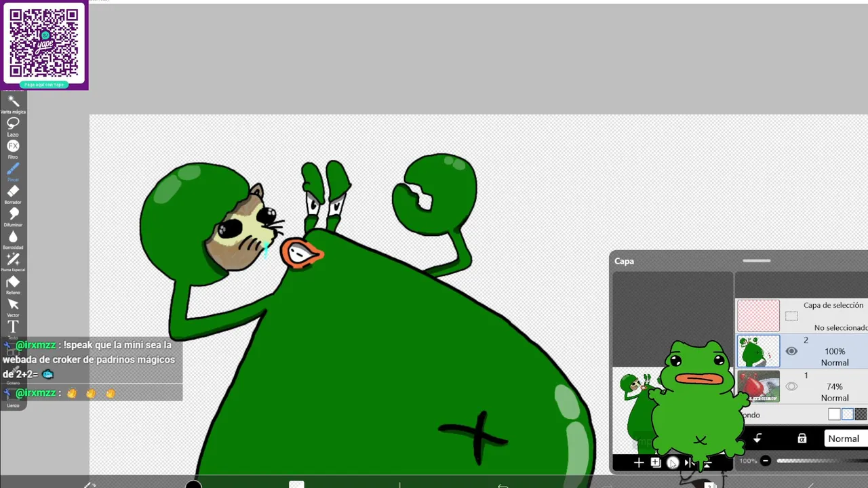Click the "74%" opacity text of layer 1
This screenshot has height=488, width=868.
(835, 386)
